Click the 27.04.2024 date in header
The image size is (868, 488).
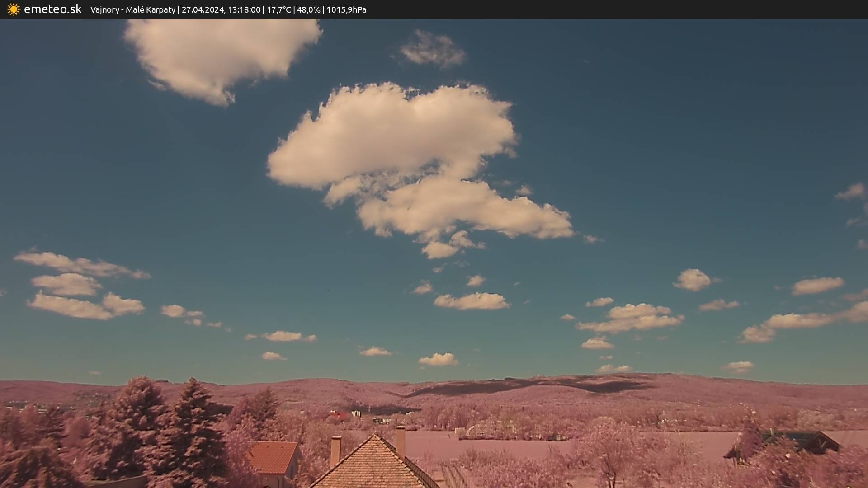[x=203, y=9]
